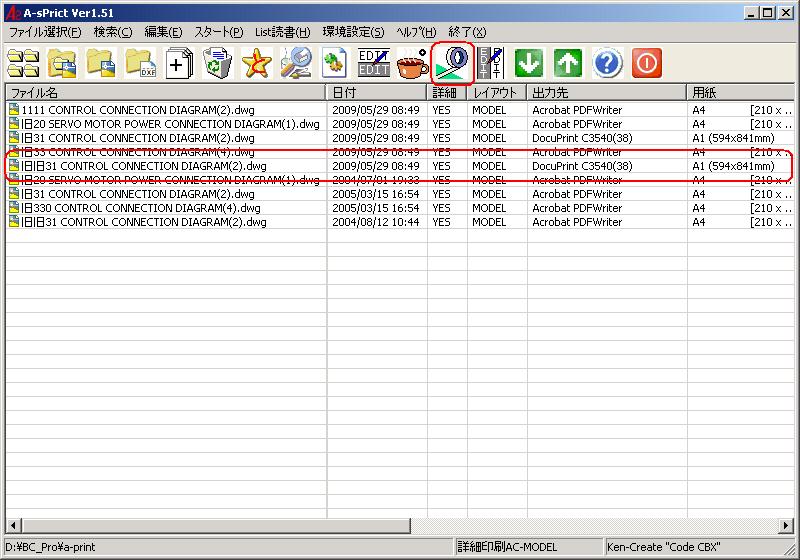800x560 pixels.
Task: Open the ファイル選択(F) menu
Action: pos(45,32)
